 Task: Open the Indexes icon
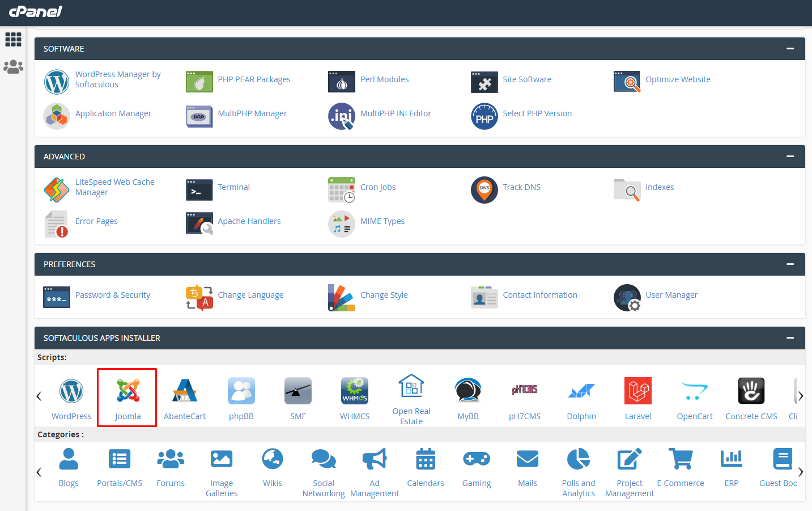coord(627,190)
